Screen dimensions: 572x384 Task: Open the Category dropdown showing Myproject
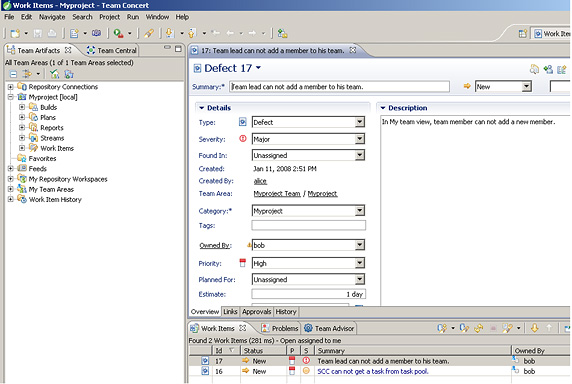(360, 210)
